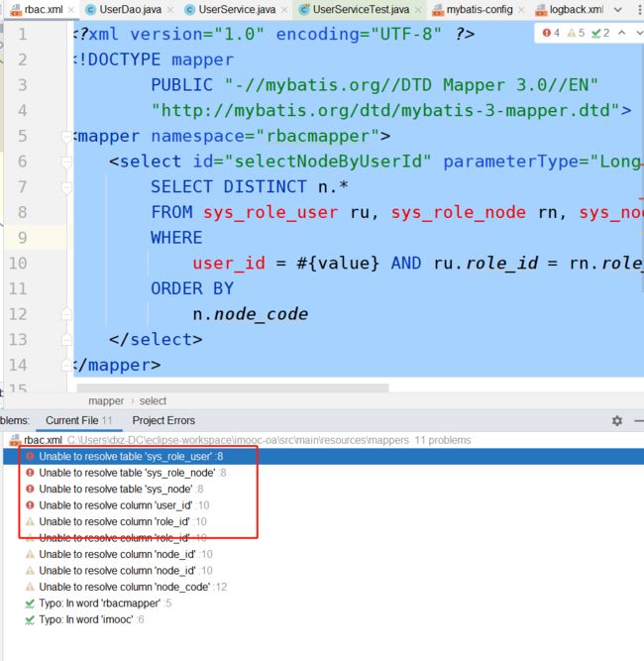This screenshot has height=661, width=644.
Task: Toggle the fold marker on line 7
Action: pos(66,187)
